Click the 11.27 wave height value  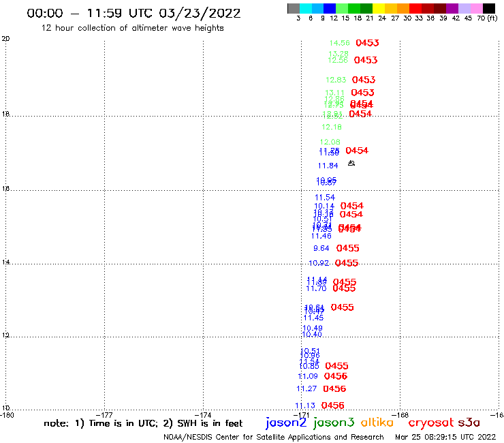[306, 388]
